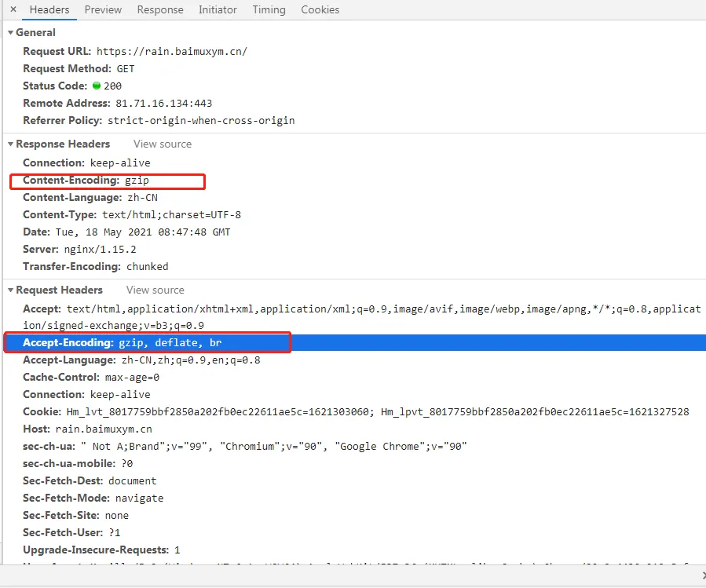The image size is (706, 588).
Task: Click the Referrer Policy row
Action: coord(159,121)
